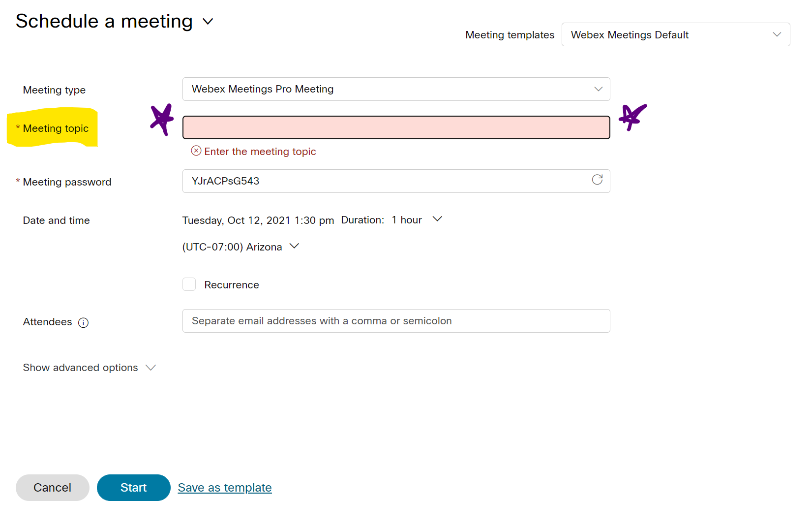Open the Save as template link
Screen dimensions: 812x530
225,488
